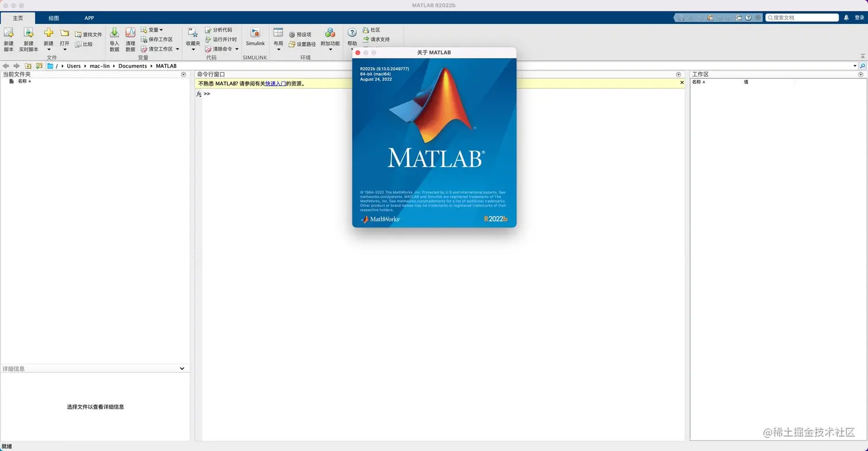868x451 pixels.
Task: Go back in folder history
Action: [6, 66]
